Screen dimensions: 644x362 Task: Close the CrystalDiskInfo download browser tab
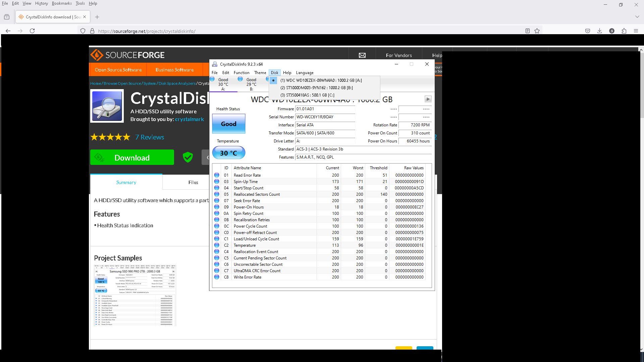85,17
